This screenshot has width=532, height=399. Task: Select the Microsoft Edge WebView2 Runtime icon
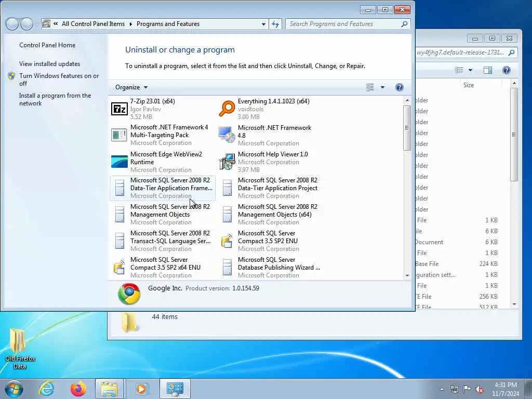click(x=119, y=162)
